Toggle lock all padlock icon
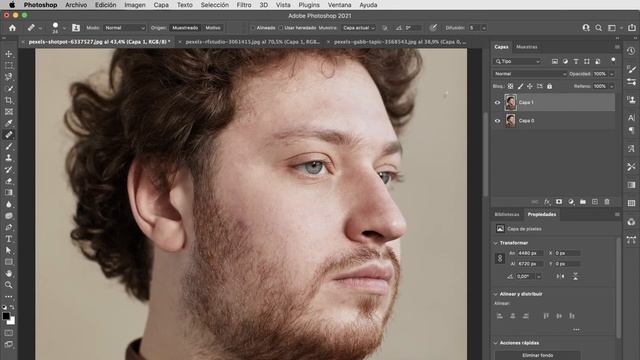 (549, 86)
